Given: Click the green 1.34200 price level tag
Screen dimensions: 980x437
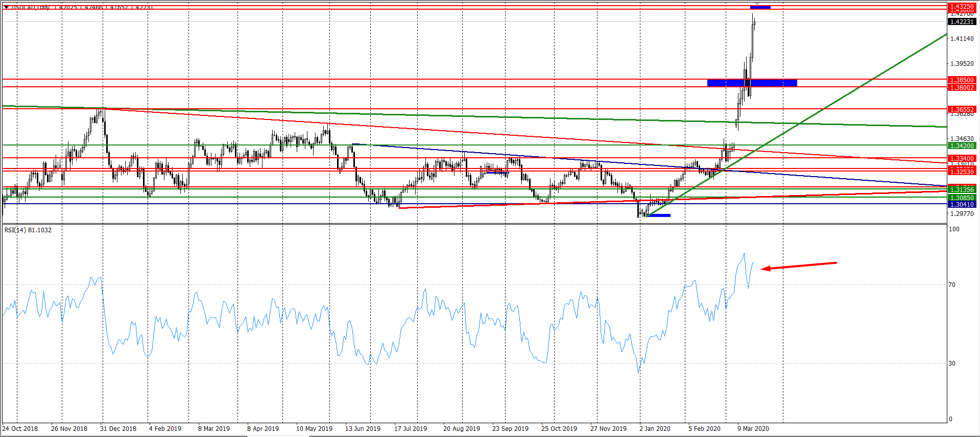Looking at the screenshot, I should [x=962, y=145].
